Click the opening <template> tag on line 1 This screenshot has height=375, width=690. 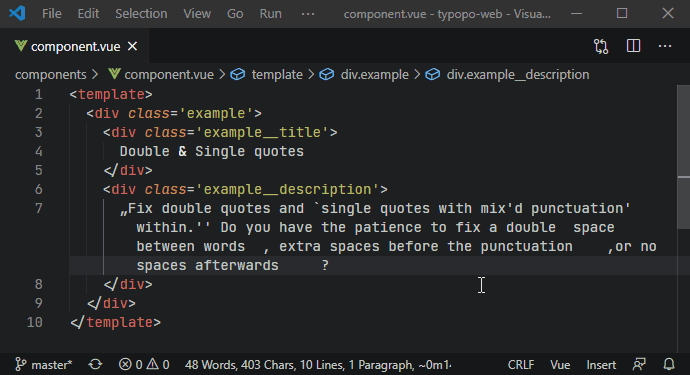pos(111,94)
